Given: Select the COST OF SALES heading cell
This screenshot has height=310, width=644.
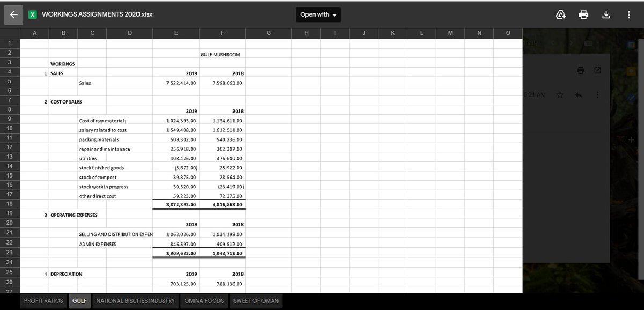Looking at the screenshot, I should (66, 102).
